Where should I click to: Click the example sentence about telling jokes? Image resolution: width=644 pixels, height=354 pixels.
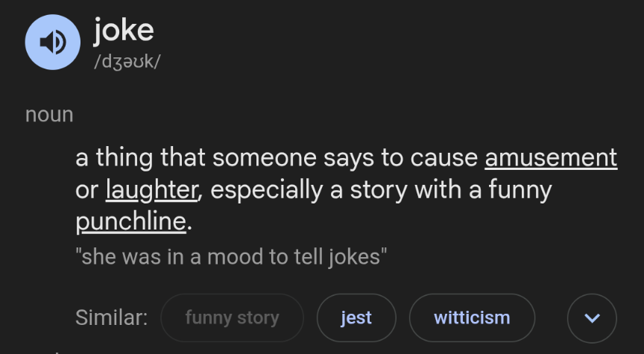click(231, 256)
